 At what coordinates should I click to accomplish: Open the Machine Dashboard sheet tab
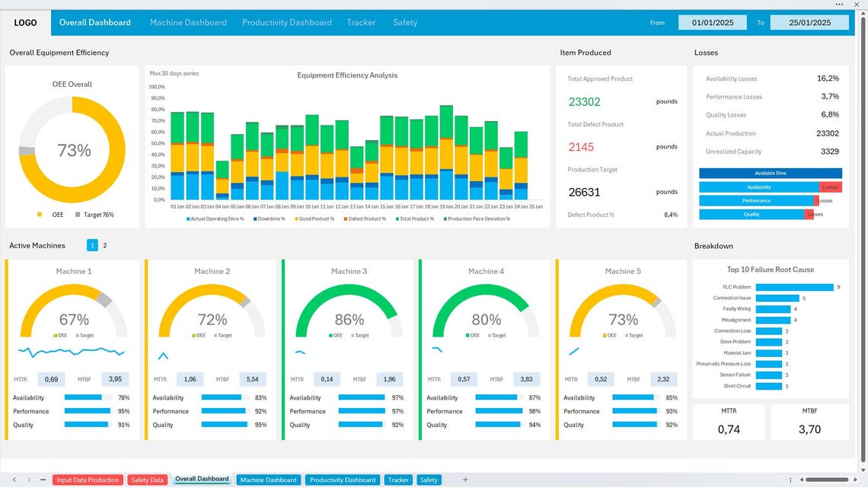(x=269, y=480)
